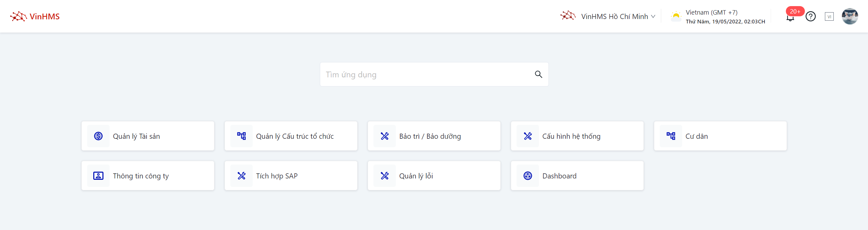Click the weather sun icon in header

pyautogui.click(x=676, y=16)
